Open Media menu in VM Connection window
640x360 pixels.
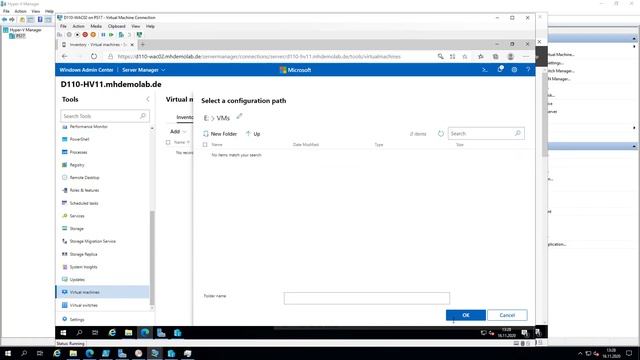96,26
